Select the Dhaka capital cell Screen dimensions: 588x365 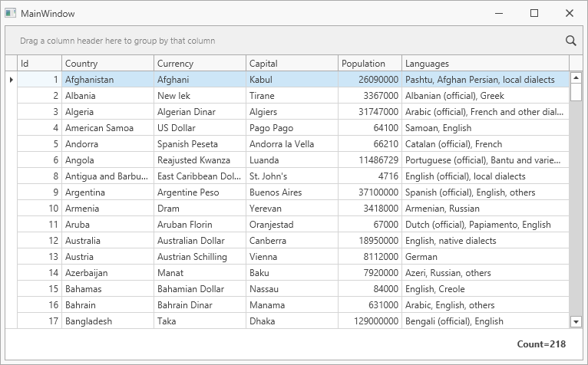292,321
